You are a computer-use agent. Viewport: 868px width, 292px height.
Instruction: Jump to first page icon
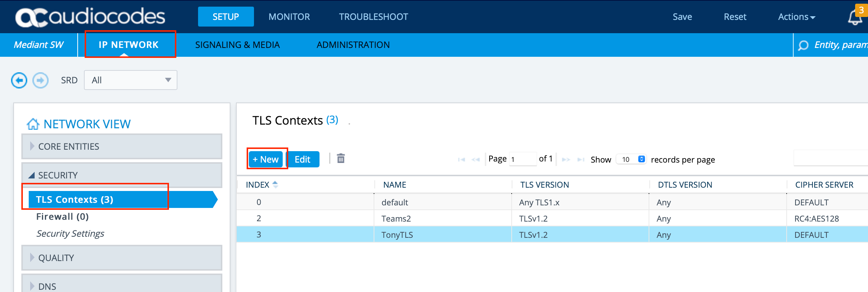(x=461, y=160)
